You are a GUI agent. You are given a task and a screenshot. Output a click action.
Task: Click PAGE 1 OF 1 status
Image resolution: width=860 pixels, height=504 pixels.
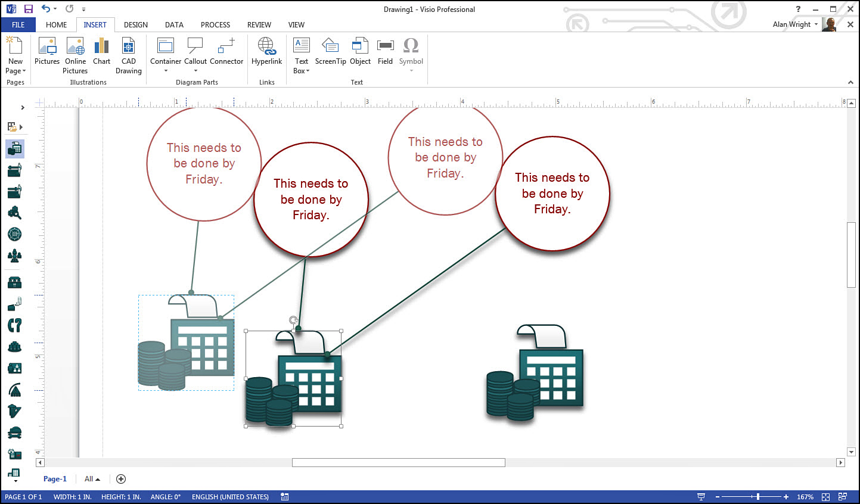click(x=23, y=497)
